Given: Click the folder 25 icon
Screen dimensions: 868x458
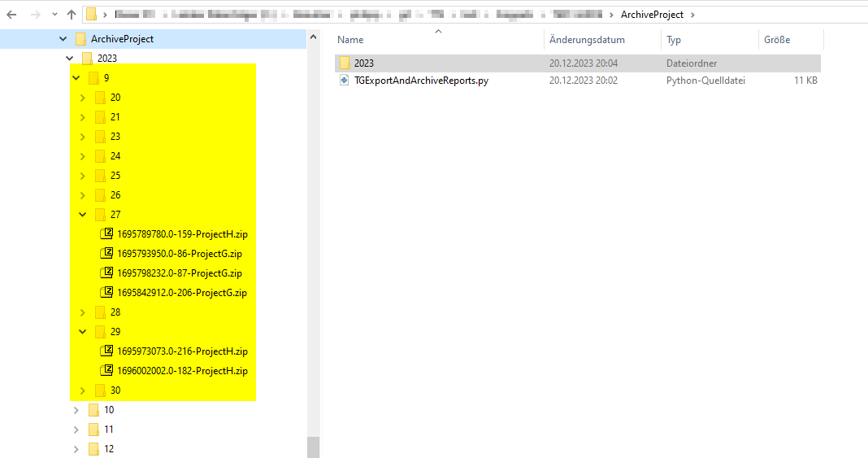Looking at the screenshot, I should 100,176.
